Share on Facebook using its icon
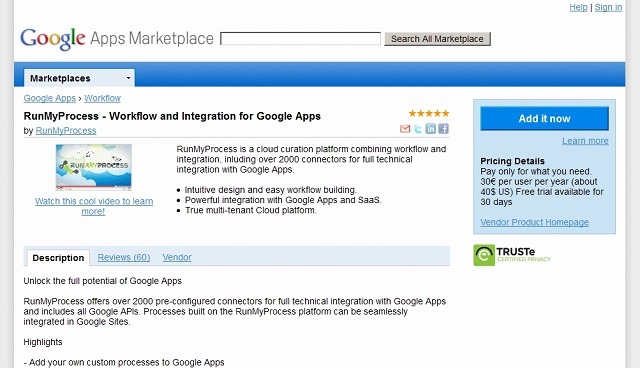Viewport: 640px width, 368px height. [x=444, y=129]
